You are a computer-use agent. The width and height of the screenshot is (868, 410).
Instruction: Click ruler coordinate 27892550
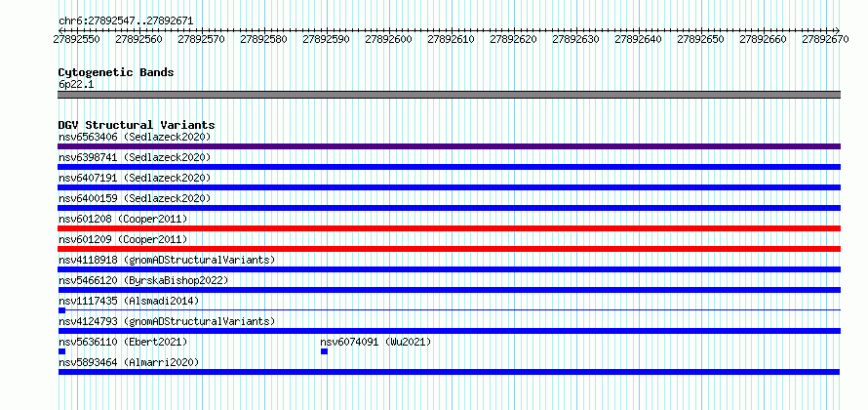click(x=76, y=39)
